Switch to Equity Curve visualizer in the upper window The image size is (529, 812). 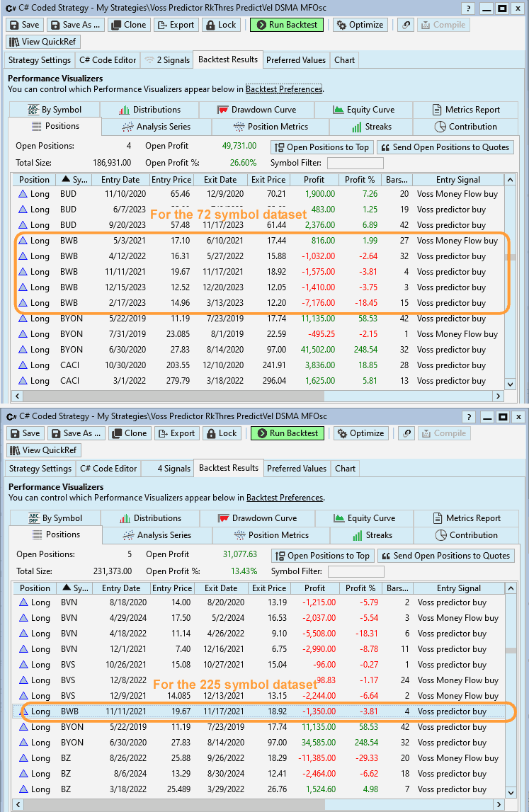(363, 110)
